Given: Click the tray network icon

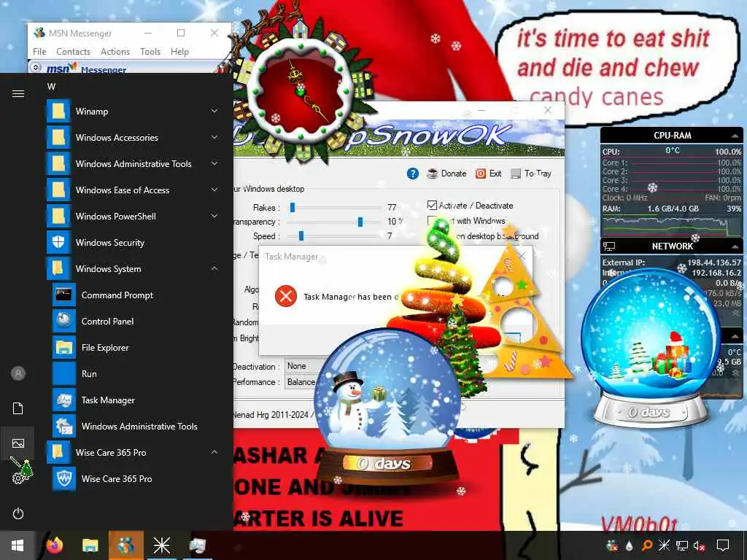Looking at the screenshot, I should click(x=682, y=545).
